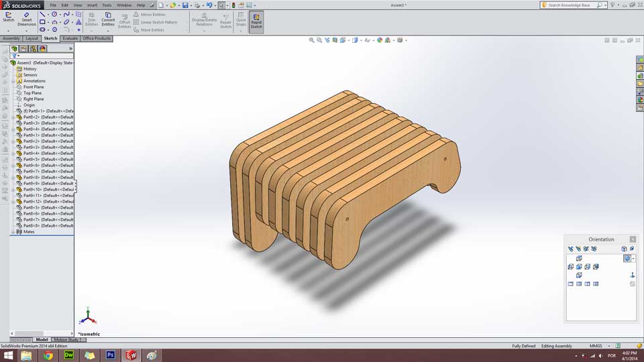Click the New document icon
Screen dimensions: 644x362
click(161, 5)
